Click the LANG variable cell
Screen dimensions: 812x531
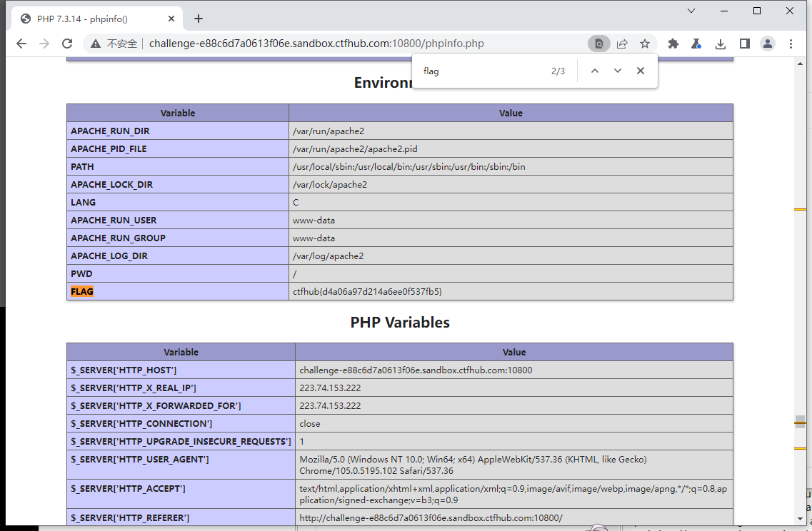tap(178, 203)
